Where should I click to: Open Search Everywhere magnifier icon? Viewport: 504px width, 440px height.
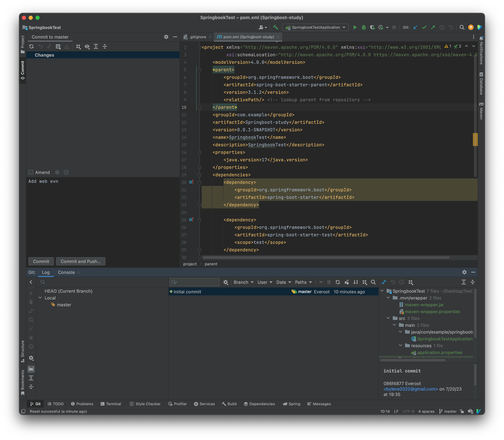[462, 27]
